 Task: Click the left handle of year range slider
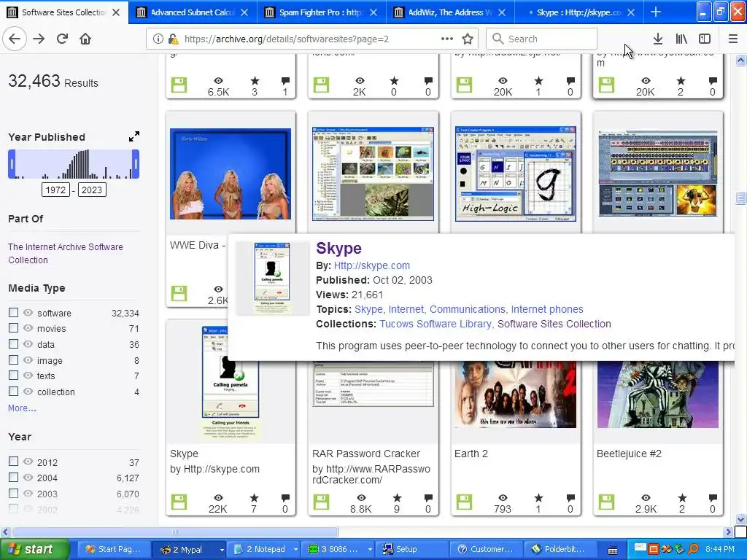[x=12, y=164]
